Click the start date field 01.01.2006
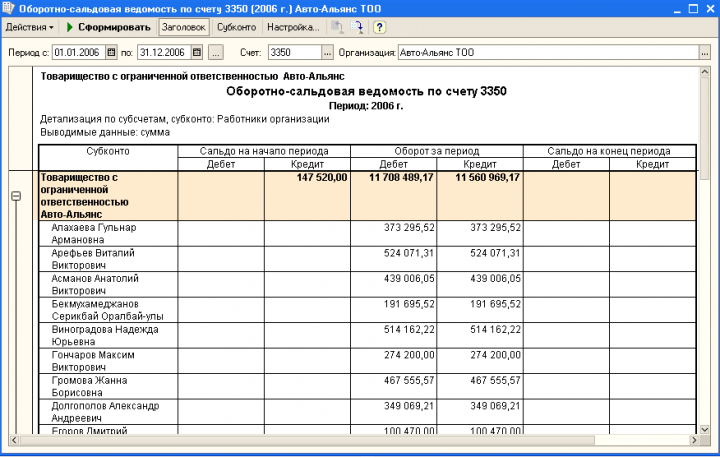Image resolution: width=720 pixels, height=457 pixels. click(79, 52)
